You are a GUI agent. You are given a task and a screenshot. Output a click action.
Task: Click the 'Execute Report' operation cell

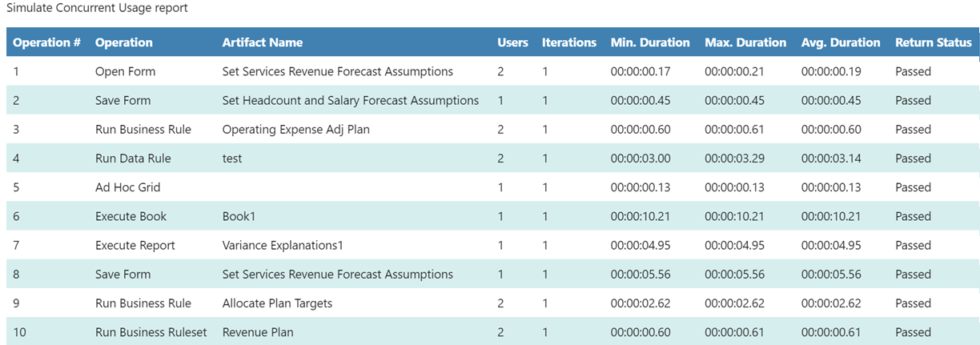tap(135, 245)
